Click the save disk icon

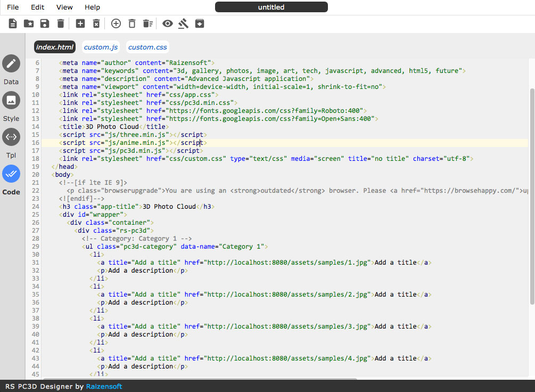pos(45,23)
